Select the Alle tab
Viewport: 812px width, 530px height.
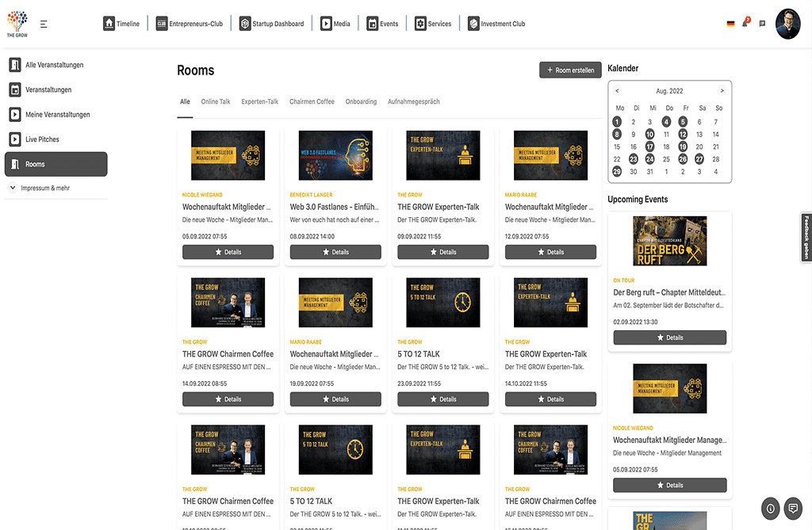(x=185, y=101)
